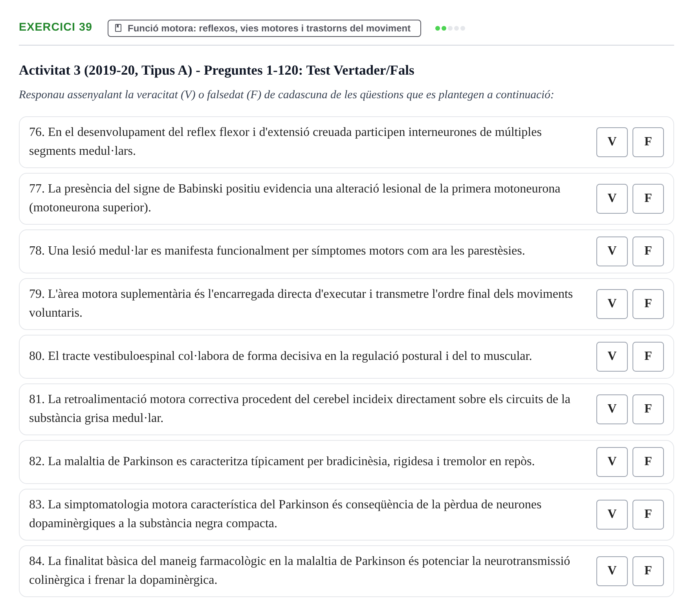
Task: Mark question 76 as F (false)
Action: coord(648,142)
